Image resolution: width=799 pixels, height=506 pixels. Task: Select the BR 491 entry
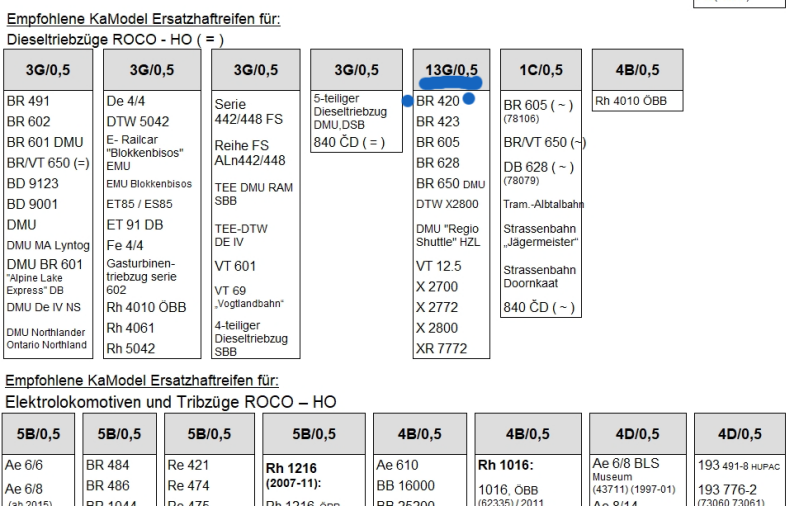click(x=28, y=101)
